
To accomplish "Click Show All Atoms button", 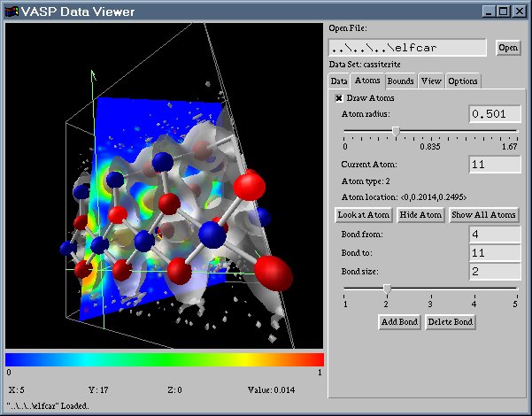I will pyautogui.click(x=483, y=215).
